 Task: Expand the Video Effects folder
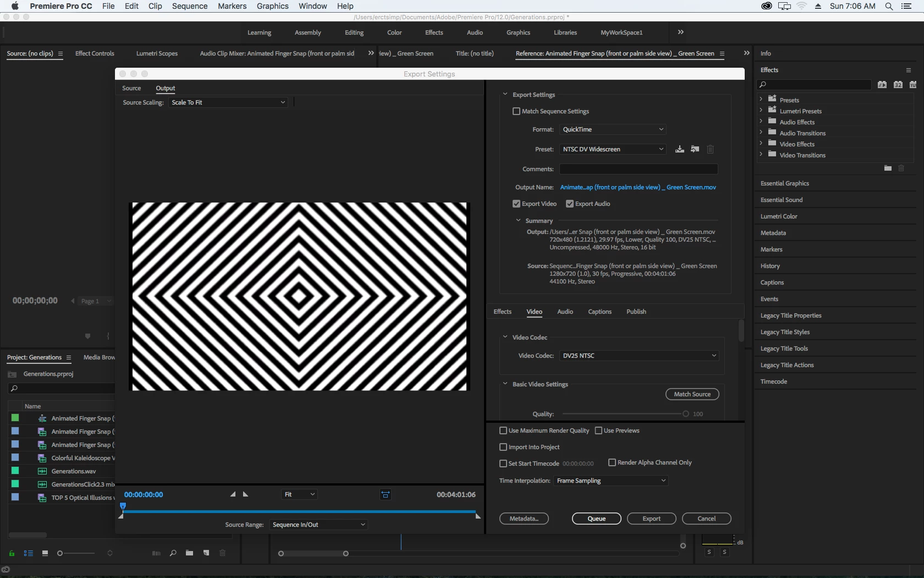(761, 144)
